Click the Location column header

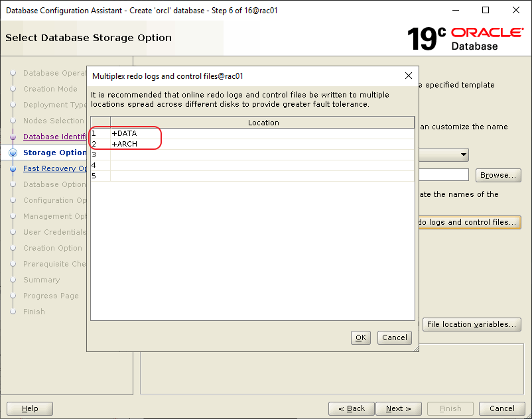click(263, 123)
